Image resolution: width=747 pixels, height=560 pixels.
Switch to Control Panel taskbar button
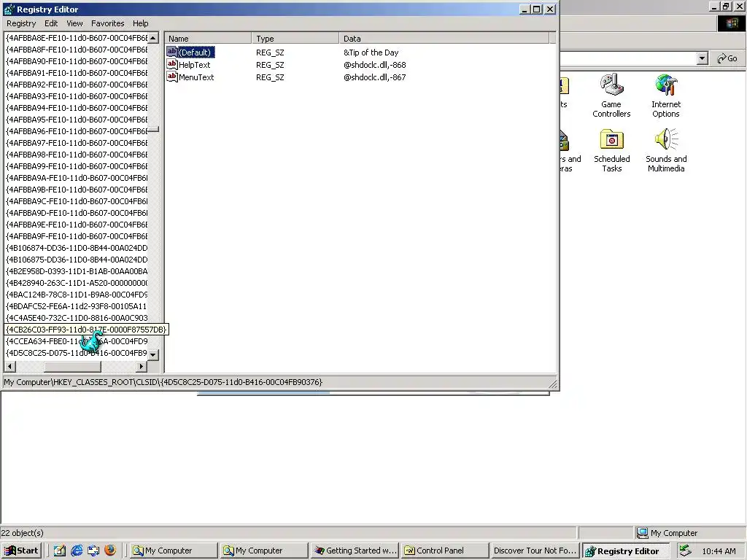tap(446, 551)
